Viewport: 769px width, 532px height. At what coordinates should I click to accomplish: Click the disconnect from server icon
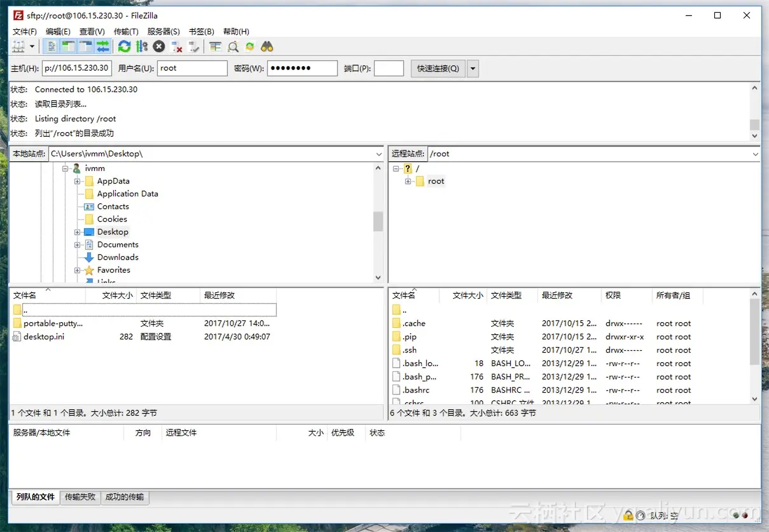177,46
